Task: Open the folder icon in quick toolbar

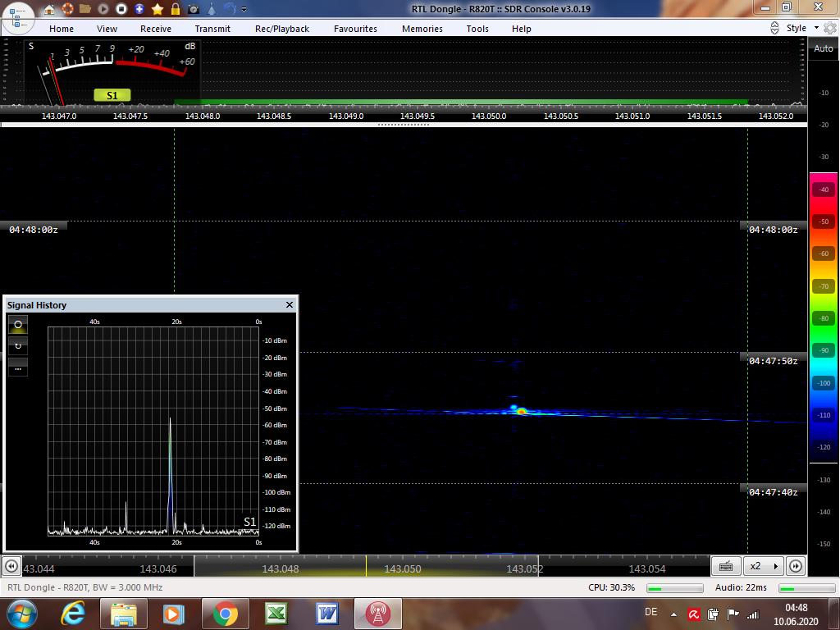Action: pyautogui.click(x=85, y=9)
